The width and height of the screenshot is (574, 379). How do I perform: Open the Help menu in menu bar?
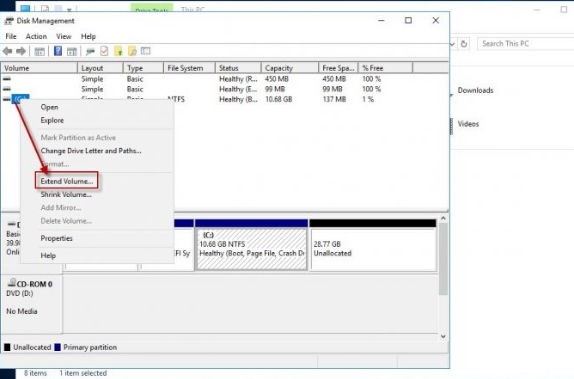[x=88, y=36]
